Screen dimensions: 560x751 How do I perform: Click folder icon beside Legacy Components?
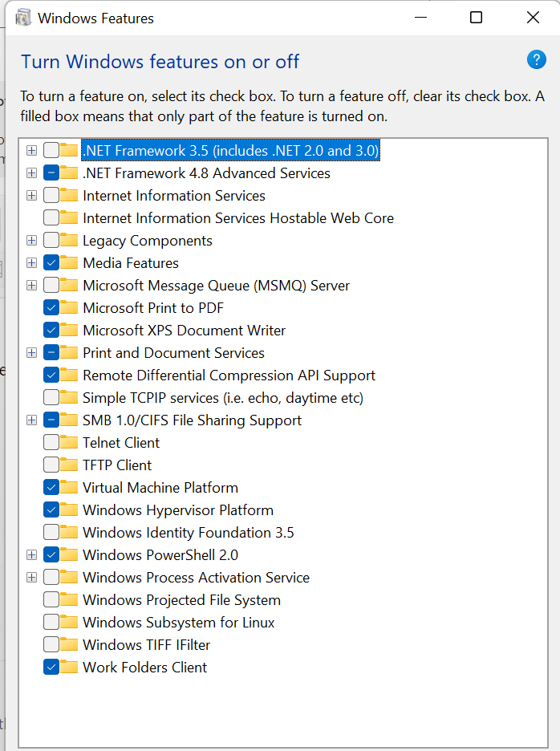[x=69, y=241]
